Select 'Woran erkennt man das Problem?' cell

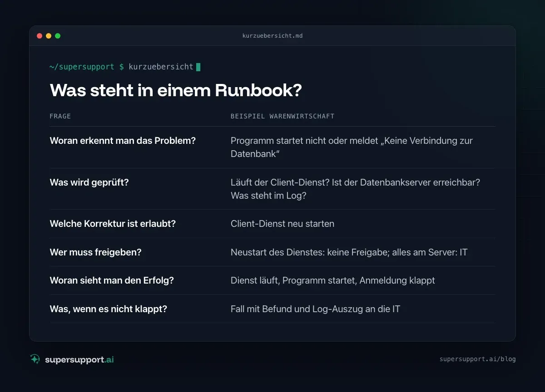[x=123, y=141]
